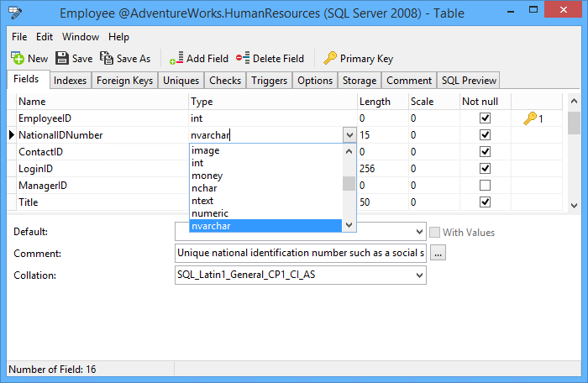Click the Type column header
588x383 pixels.
tap(273, 102)
